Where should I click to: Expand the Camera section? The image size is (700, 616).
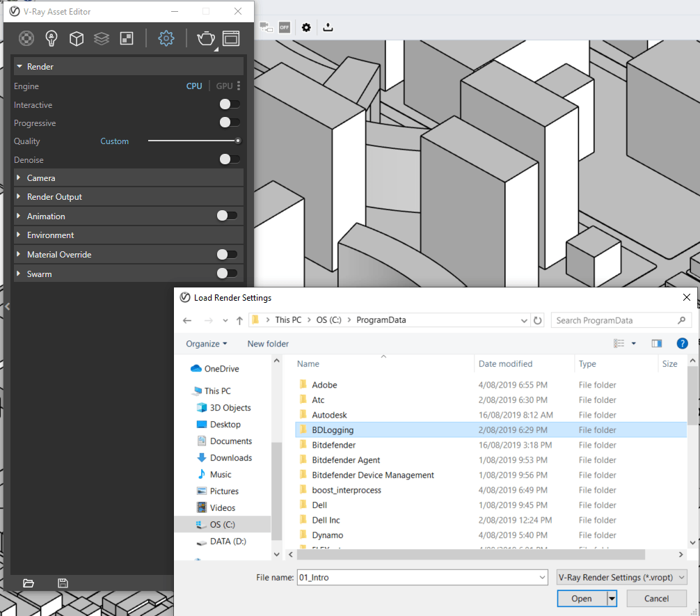18,177
